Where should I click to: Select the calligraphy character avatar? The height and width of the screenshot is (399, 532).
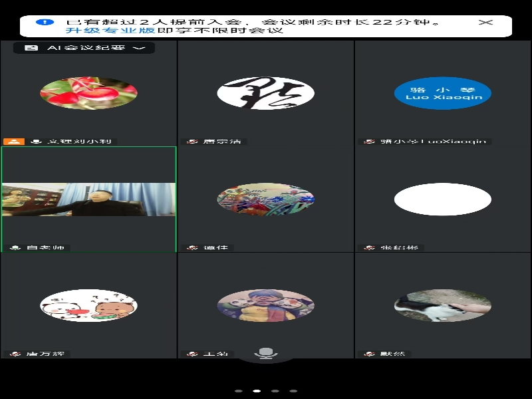(x=265, y=93)
